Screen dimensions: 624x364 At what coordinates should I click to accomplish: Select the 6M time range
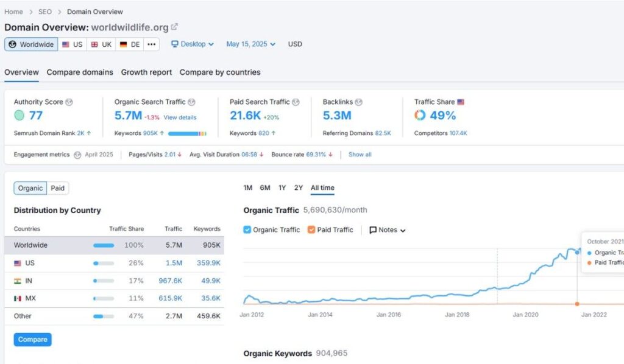[265, 187]
